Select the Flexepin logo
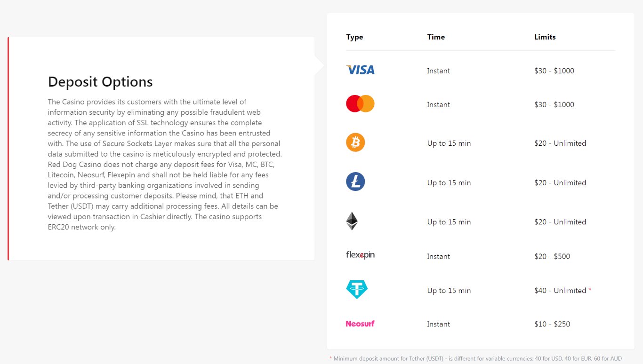Screen dimensions: 643x364 click(x=360, y=255)
